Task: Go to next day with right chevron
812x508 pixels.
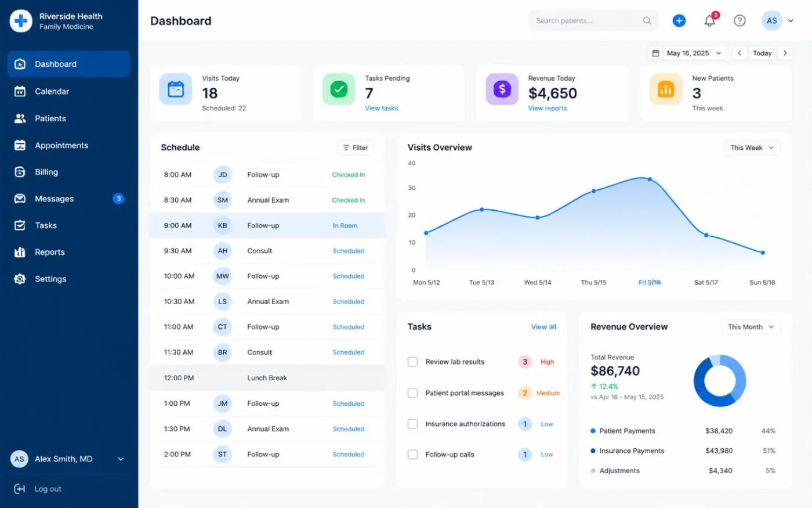Action: pos(785,53)
